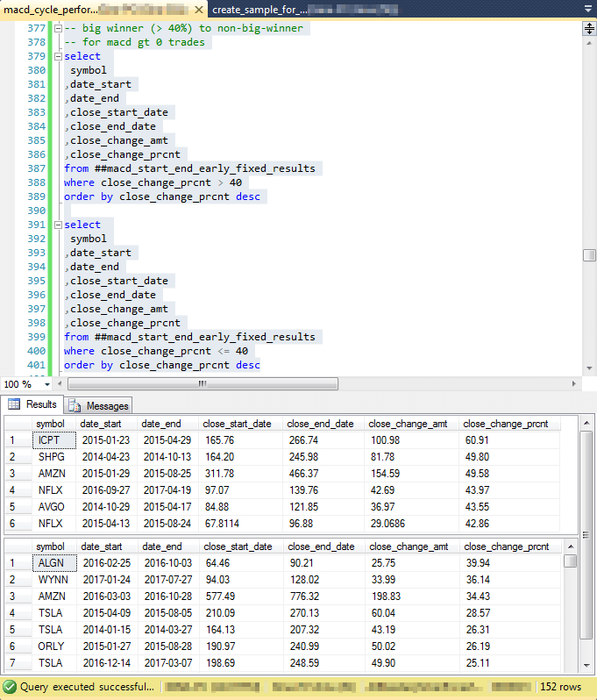Select the ORLY cell
597x700 pixels.
point(54,646)
